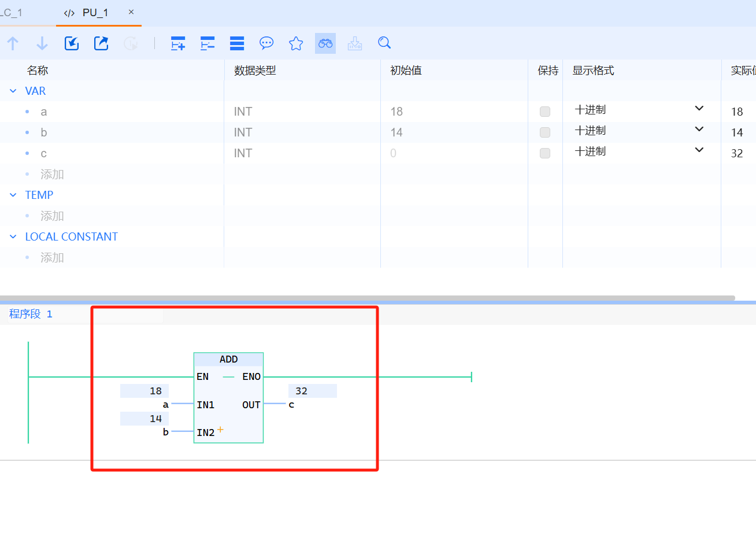Enable retain checkbox for variable a
This screenshot has height=547, width=756.
click(x=544, y=112)
